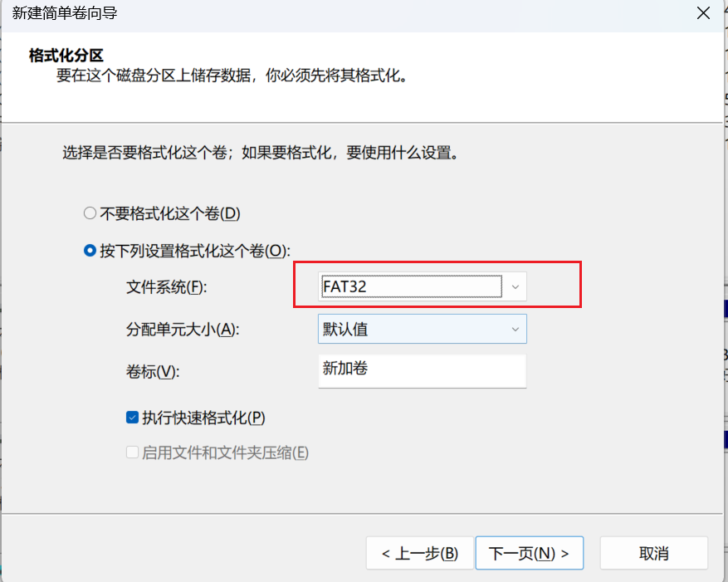Screen dimensions: 728x582
Task: Close the 新建简单卷向导 window
Action: [702, 13]
